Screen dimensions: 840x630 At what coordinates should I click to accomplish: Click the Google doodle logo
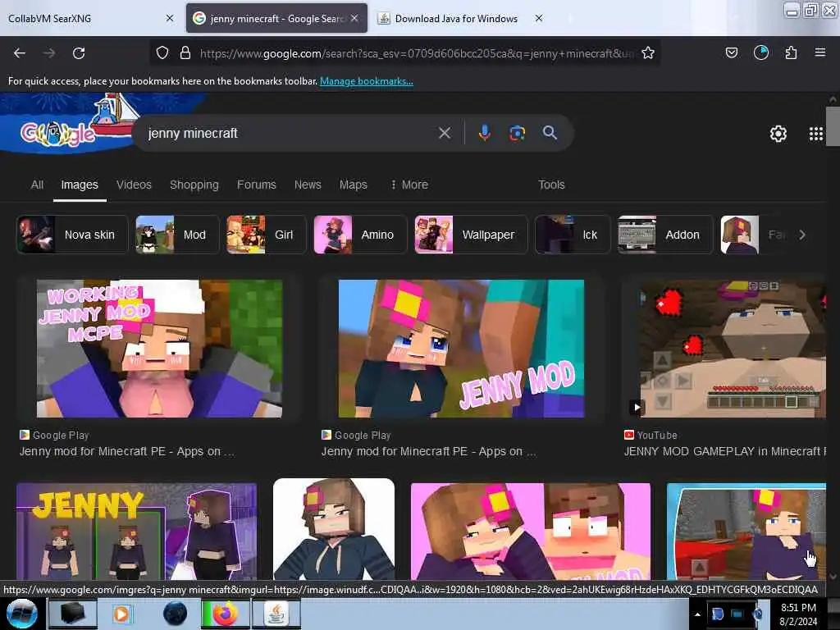click(59, 134)
